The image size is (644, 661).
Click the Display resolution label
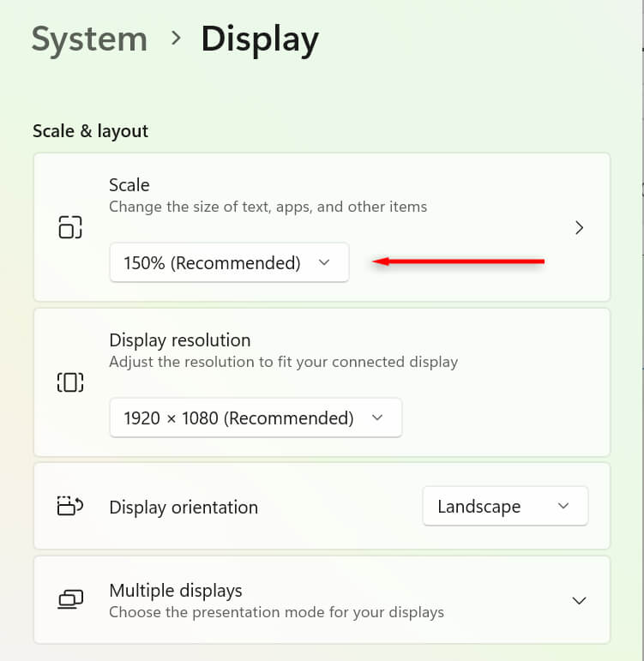tap(179, 340)
